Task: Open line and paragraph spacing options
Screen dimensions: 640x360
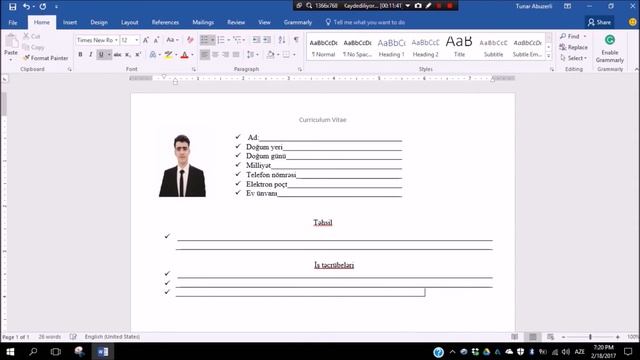Action: [253, 54]
